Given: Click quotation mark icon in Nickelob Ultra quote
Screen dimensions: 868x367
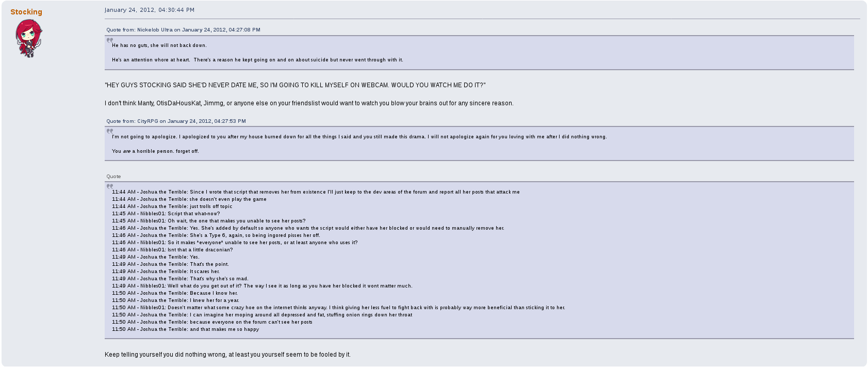Looking at the screenshot, I should tap(110, 40).
